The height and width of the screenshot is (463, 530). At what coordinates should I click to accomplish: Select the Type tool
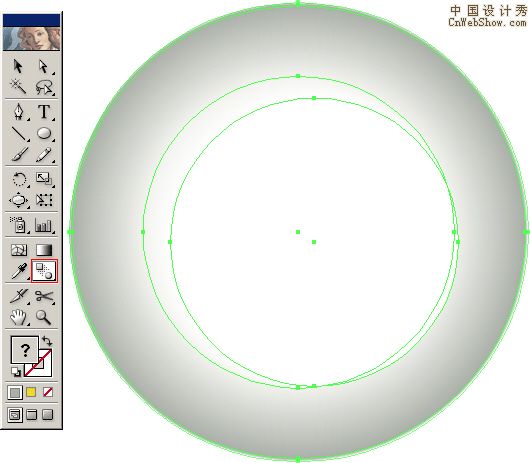pyautogui.click(x=44, y=112)
